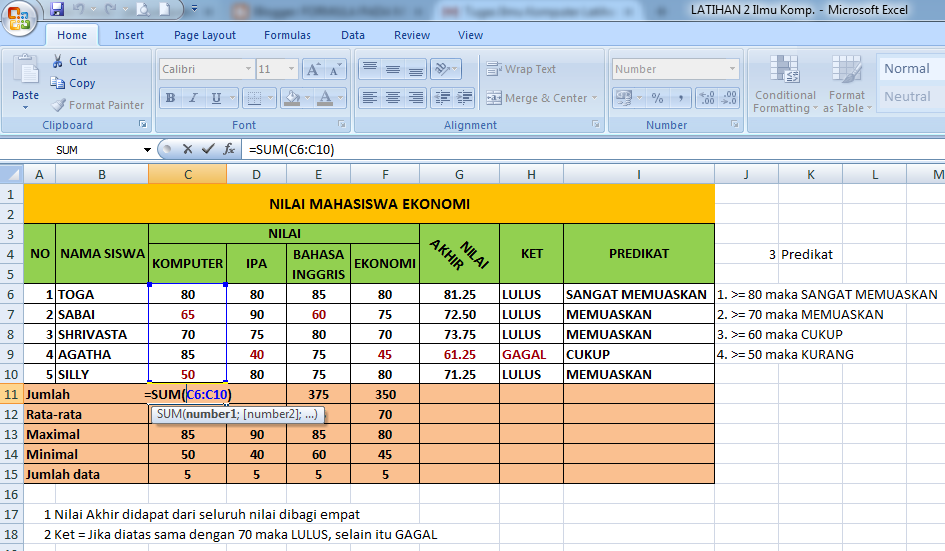Click the Fill Color bucket
This screenshot has height=551, width=945.
tap(292, 98)
